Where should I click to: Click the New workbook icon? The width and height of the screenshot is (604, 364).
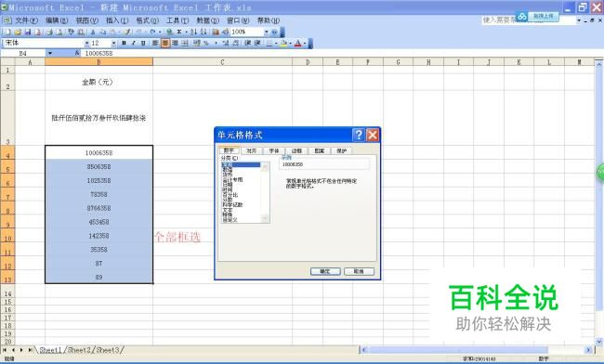7,32
